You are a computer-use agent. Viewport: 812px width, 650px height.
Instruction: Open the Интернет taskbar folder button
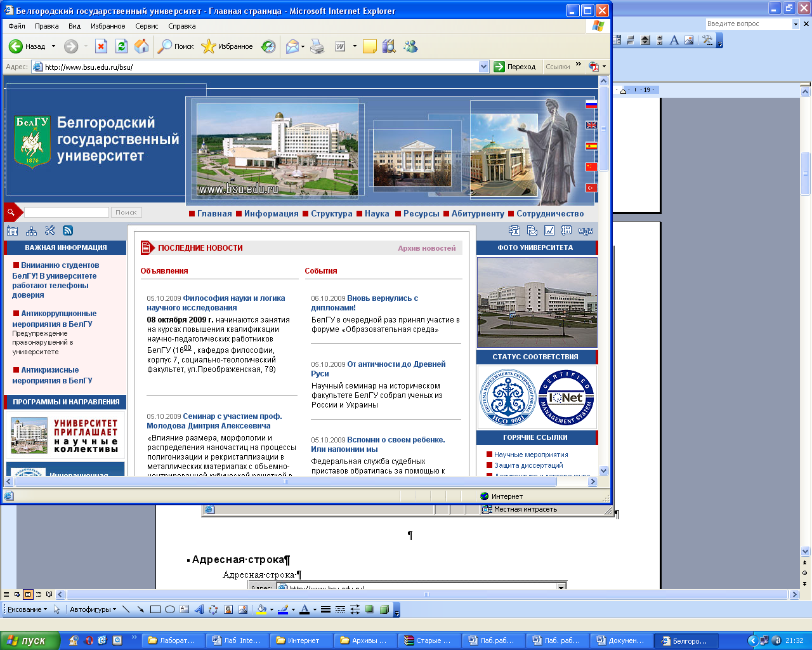point(301,640)
